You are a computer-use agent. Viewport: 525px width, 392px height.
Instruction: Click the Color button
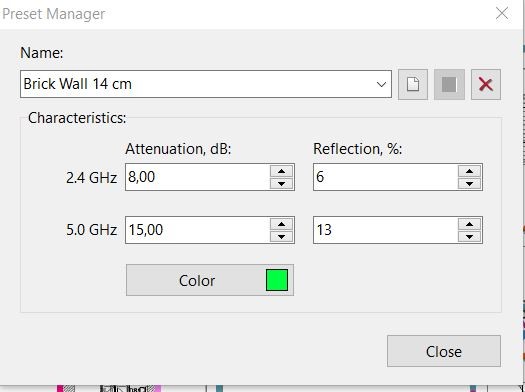pyautogui.click(x=210, y=280)
